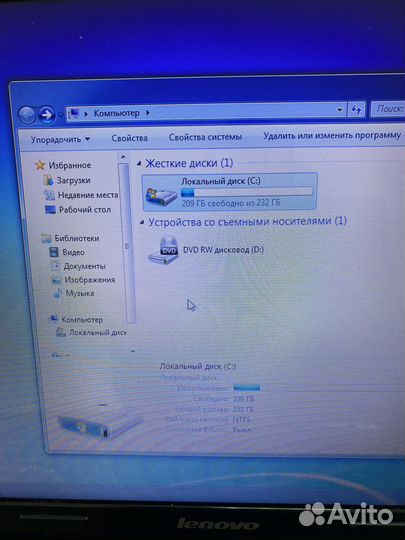Open the Музыка library

click(x=80, y=293)
